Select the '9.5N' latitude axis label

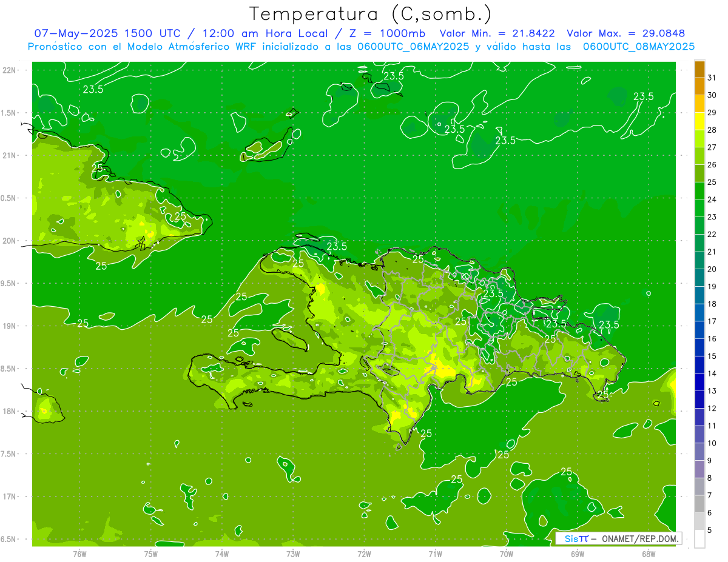click(x=8, y=283)
